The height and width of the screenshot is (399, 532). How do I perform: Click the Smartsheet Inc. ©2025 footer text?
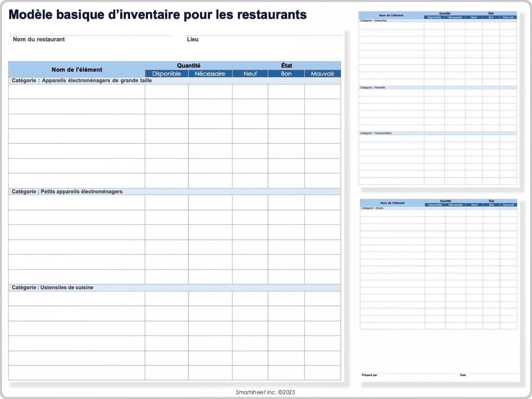click(x=265, y=392)
